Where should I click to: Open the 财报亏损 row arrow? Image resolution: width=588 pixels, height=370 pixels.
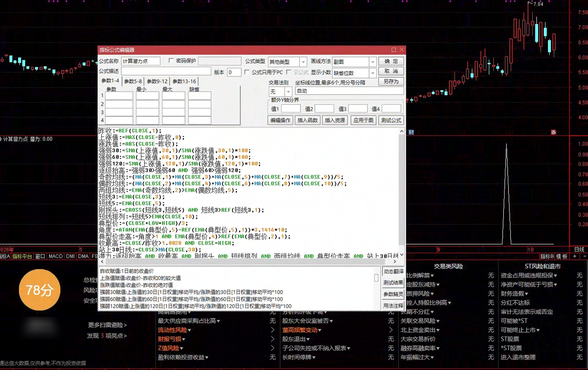(272, 339)
